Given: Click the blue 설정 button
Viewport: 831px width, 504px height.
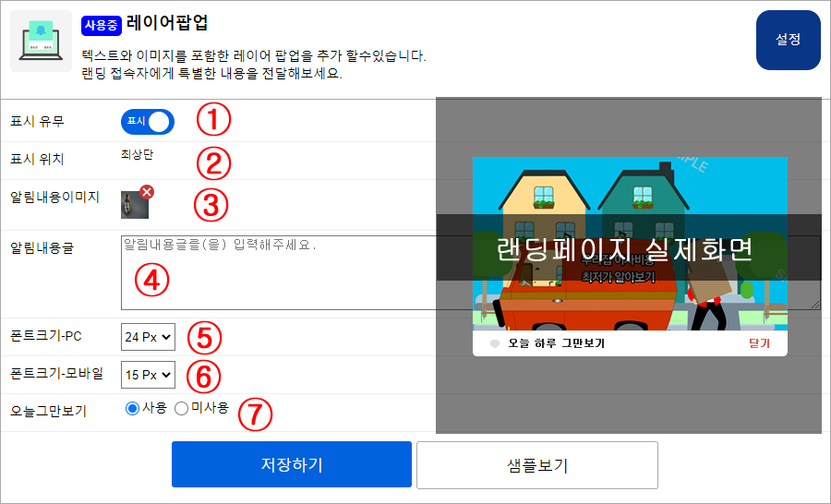Looking at the screenshot, I should click(789, 40).
